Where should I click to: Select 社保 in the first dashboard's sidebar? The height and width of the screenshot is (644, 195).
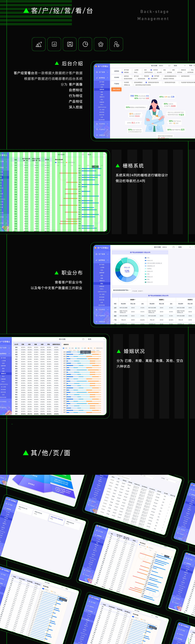102,117
